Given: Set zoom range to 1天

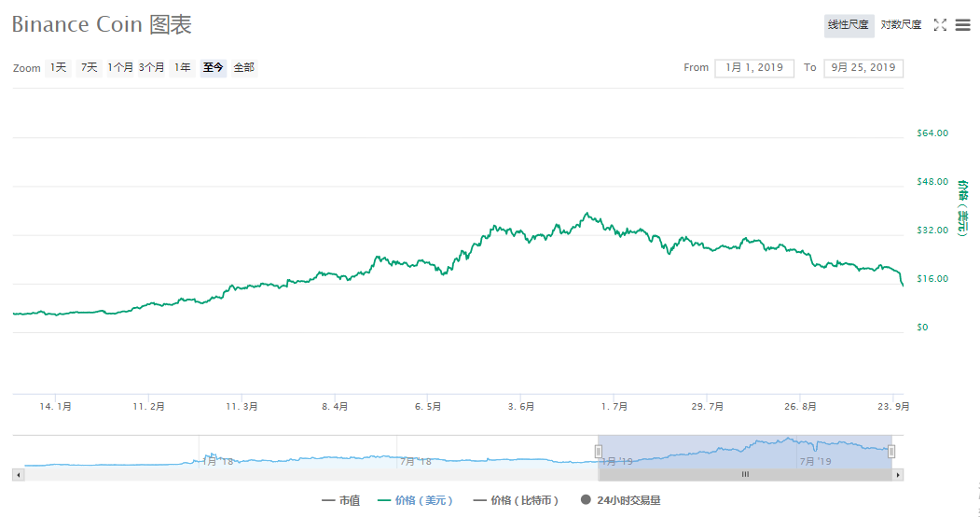Looking at the screenshot, I should (58, 67).
